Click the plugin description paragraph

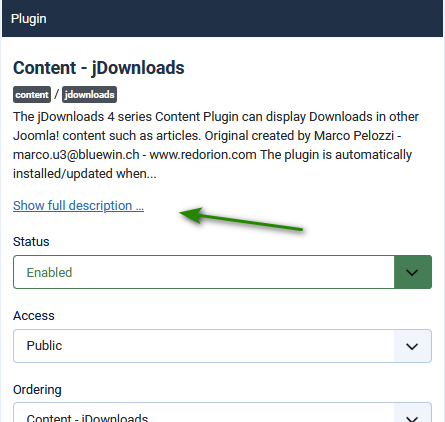pyautogui.click(x=216, y=145)
